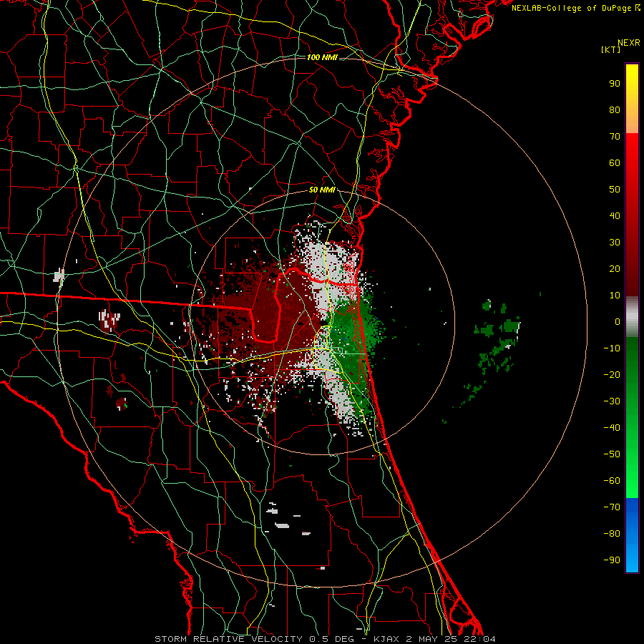Click the 50 value on the velocity scale
644x644 pixels.
pos(615,190)
